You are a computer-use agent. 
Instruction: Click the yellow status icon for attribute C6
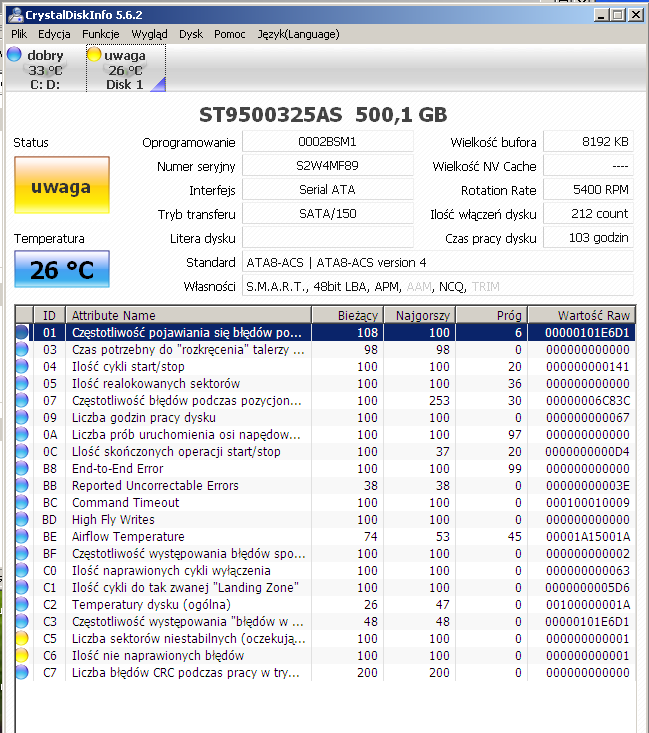pos(22,655)
